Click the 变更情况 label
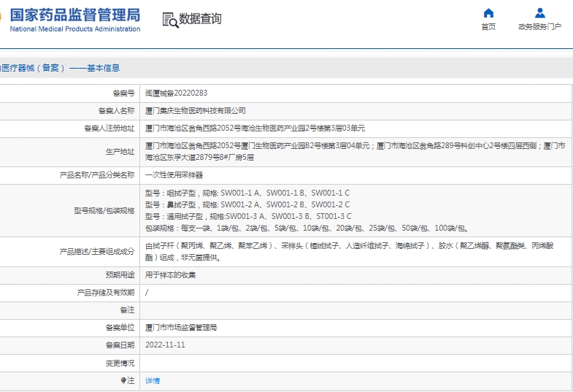Image resolution: width=573 pixels, height=392 pixels. tap(120, 363)
